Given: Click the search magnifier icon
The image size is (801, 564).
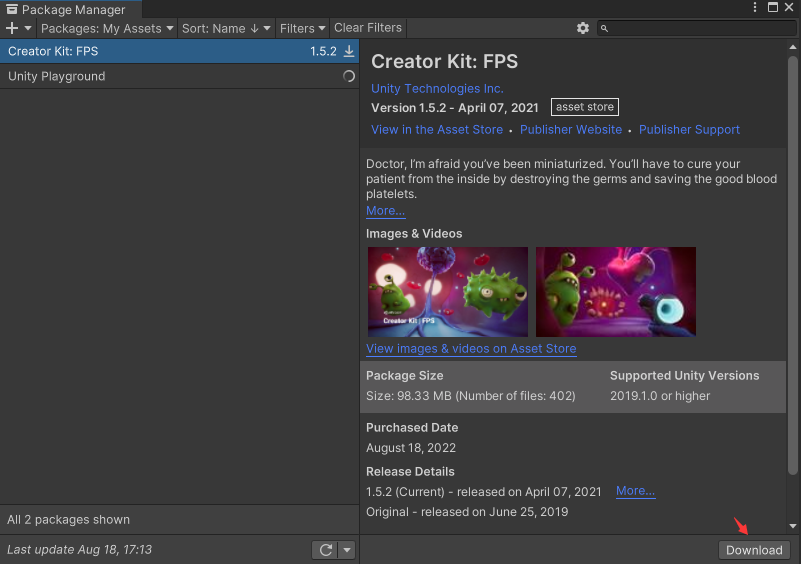Looking at the screenshot, I should 604,29.
